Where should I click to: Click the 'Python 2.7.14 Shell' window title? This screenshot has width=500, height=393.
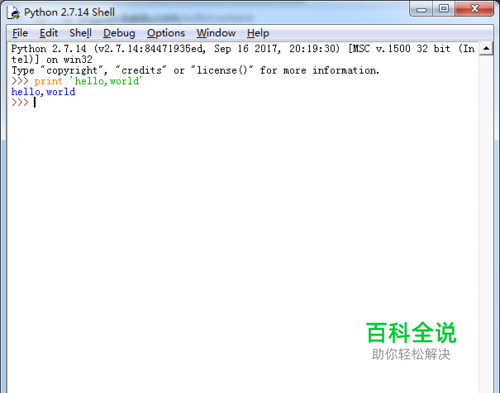click(69, 12)
